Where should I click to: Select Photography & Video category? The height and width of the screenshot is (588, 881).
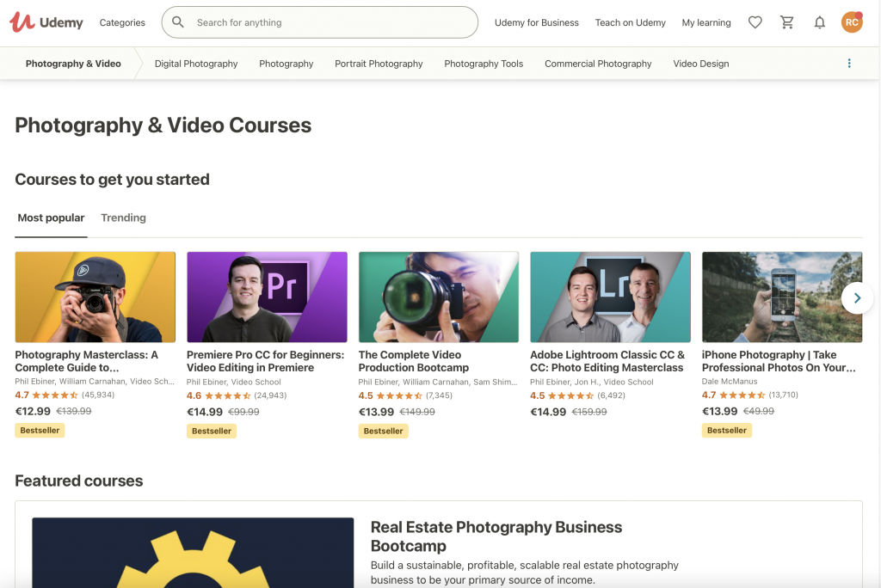pos(73,64)
